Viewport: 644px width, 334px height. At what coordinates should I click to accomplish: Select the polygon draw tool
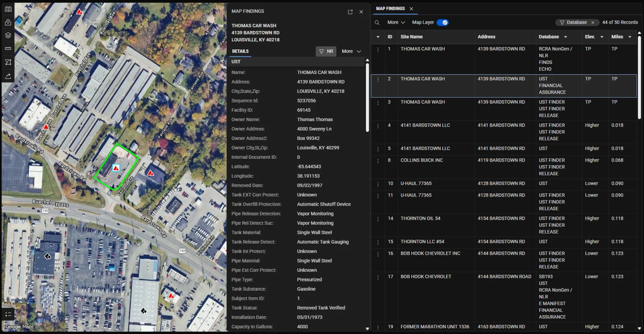8,62
